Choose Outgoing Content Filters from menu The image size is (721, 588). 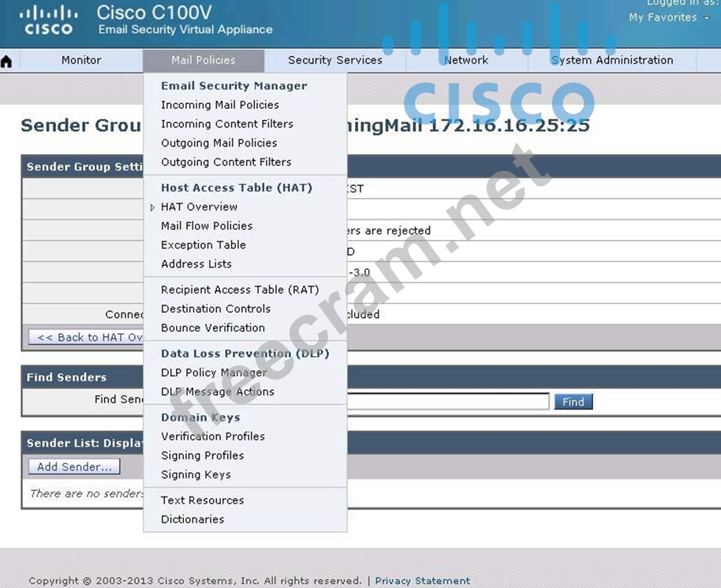226,162
